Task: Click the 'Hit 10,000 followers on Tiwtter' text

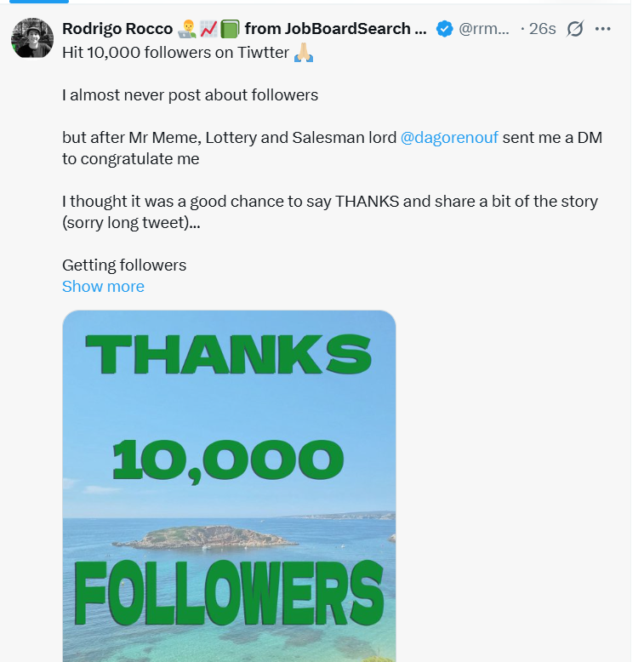Action: pos(175,52)
